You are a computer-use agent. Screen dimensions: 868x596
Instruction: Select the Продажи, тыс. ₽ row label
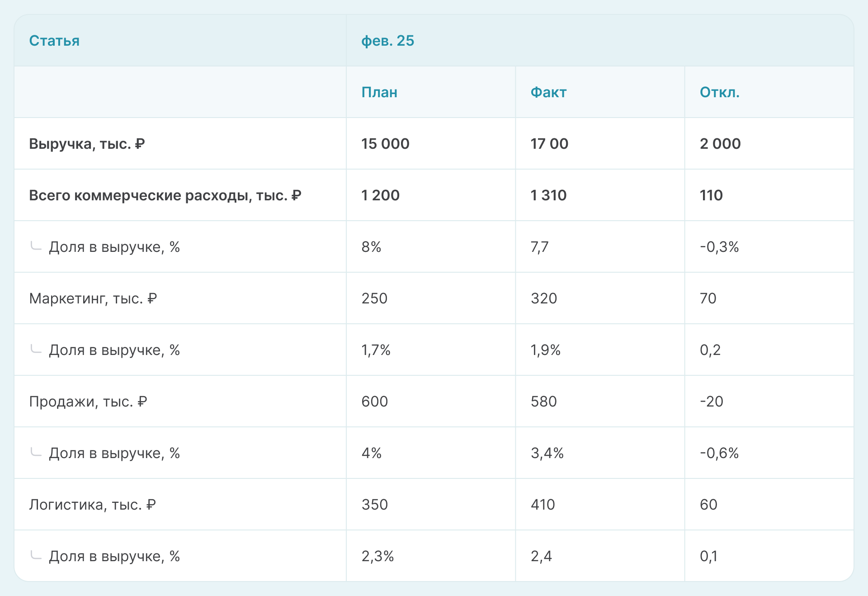pyautogui.click(x=88, y=402)
